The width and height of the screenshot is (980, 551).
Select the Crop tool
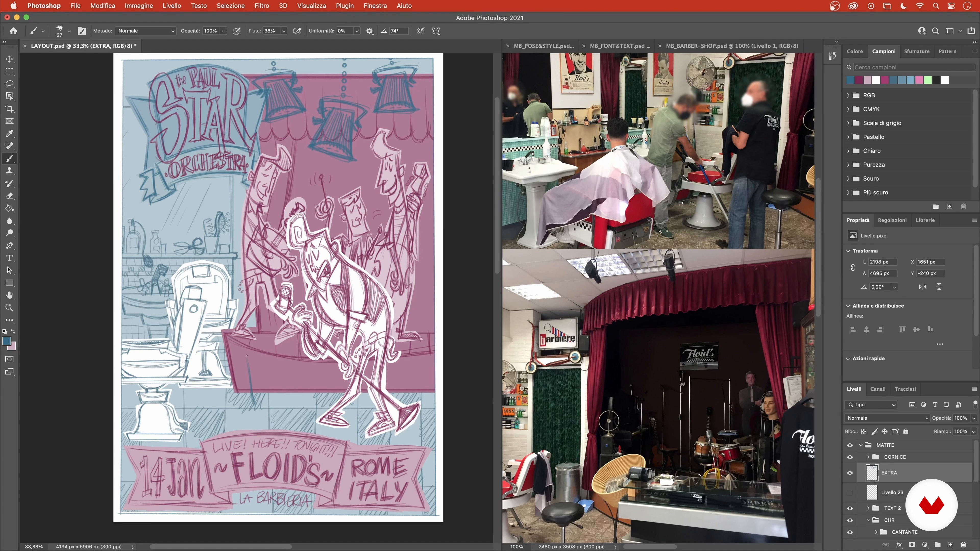tap(9, 109)
